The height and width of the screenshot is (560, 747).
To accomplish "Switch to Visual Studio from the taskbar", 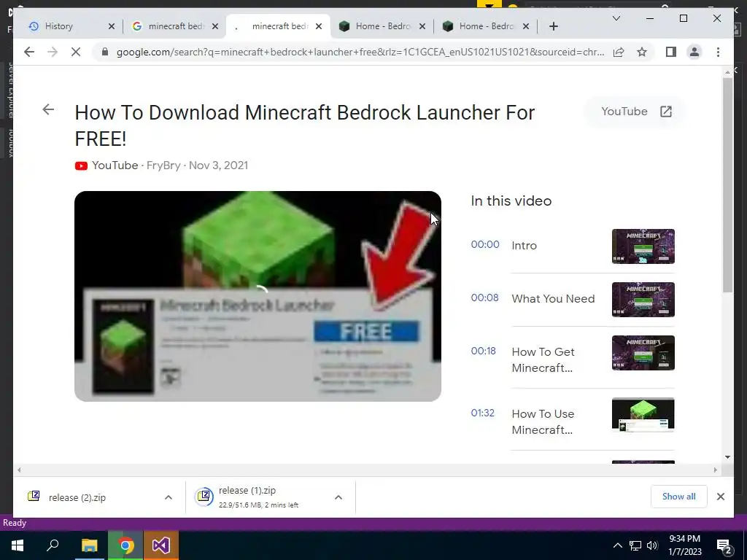I will (x=161, y=545).
